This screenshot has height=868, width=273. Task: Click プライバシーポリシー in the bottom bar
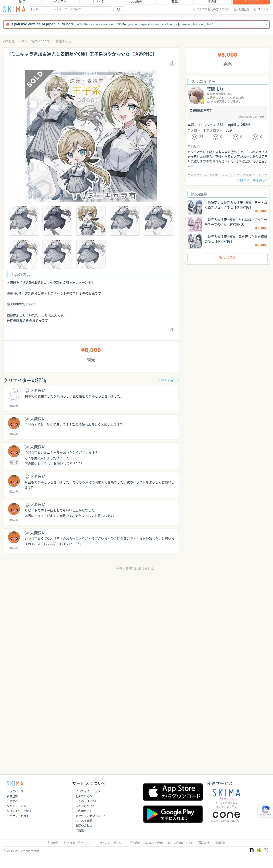110,843
